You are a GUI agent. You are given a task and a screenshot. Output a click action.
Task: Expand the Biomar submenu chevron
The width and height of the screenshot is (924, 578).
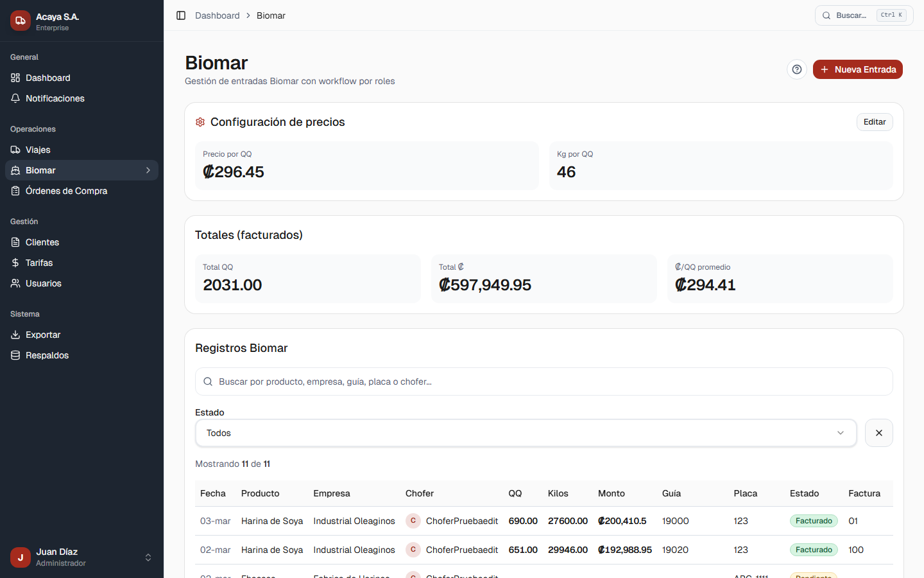click(x=148, y=170)
